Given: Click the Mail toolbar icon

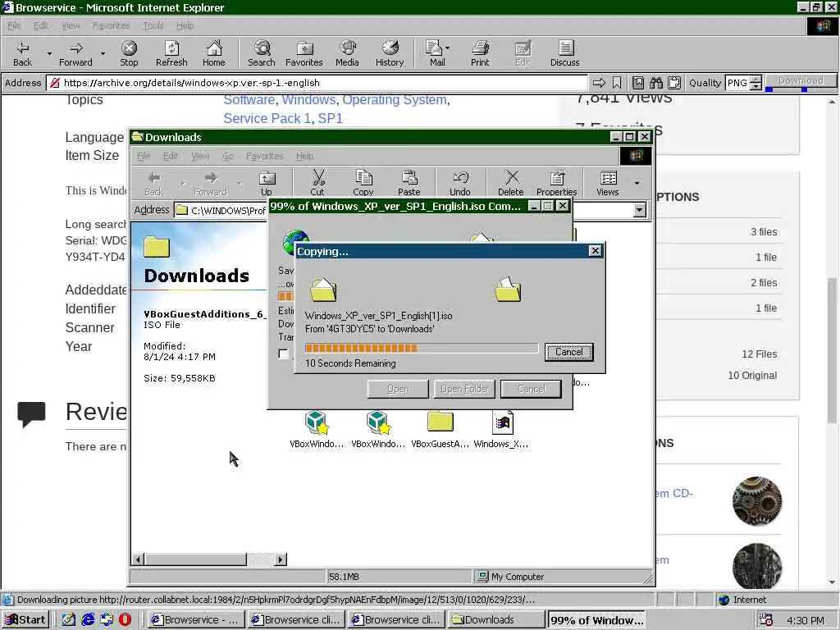Looking at the screenshot, I should click(436, 53).
